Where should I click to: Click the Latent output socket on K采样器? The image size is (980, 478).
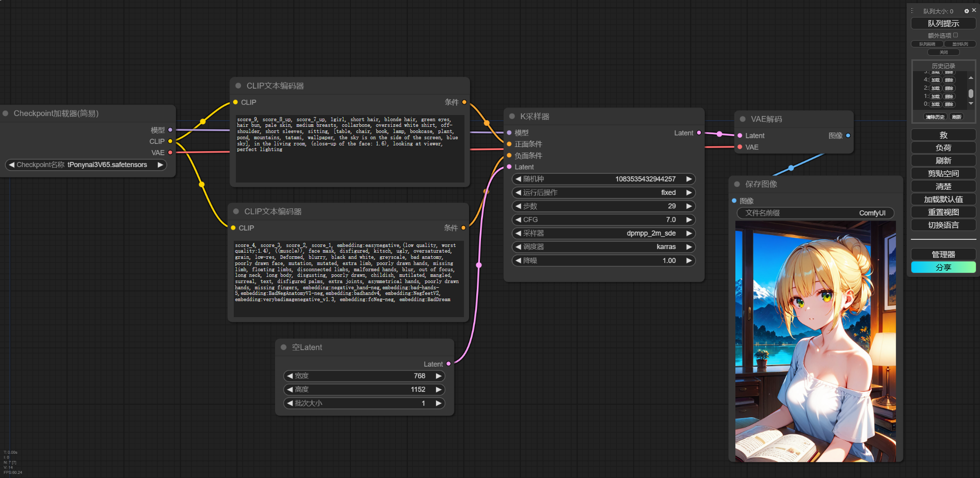click(699, 133)
